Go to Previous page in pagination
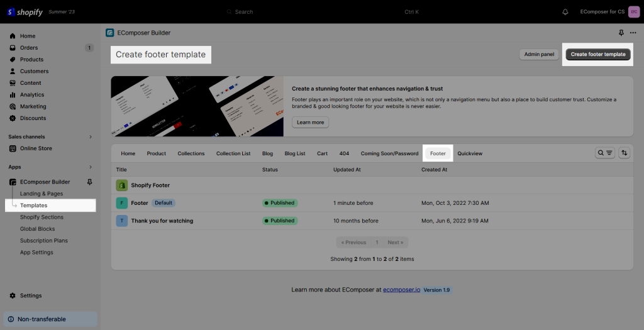Viewport: 644px width, 330px height. click(353, 242)
